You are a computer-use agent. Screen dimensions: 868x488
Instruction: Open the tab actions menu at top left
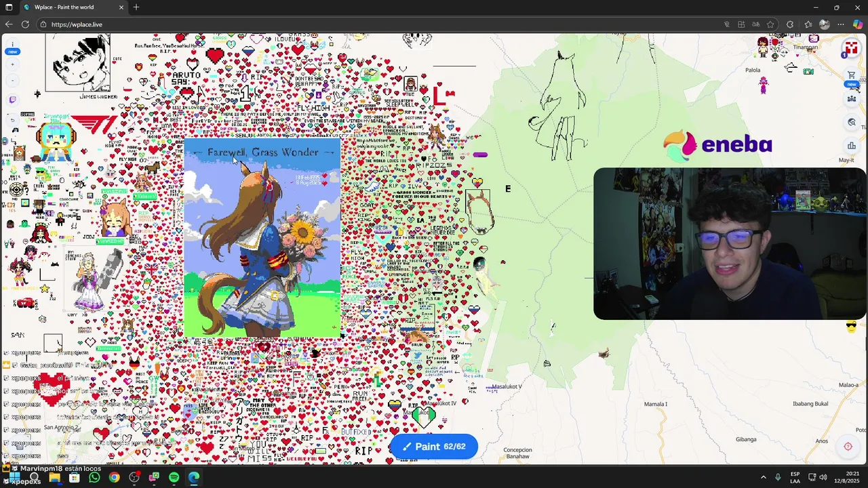tap(9, 7)
